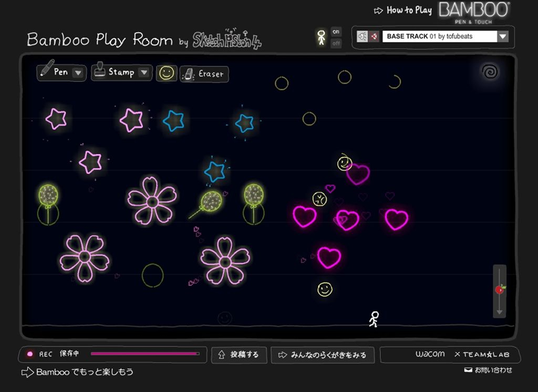Open the お問い合わせ contact link

point(489,370)
